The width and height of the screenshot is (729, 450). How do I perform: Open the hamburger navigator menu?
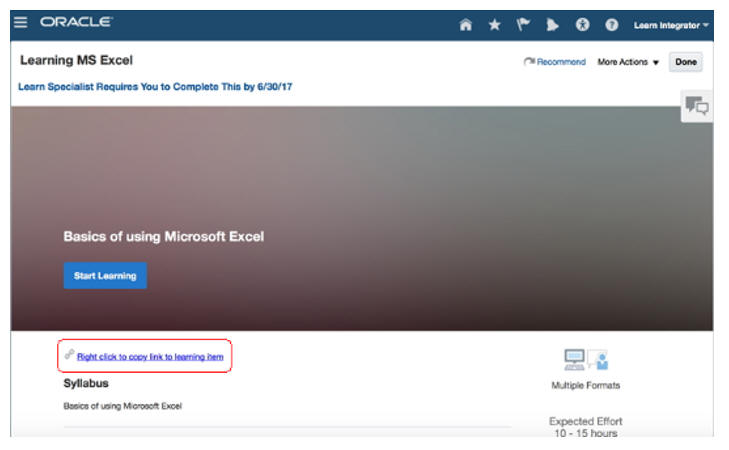click(x=20, y=22)
